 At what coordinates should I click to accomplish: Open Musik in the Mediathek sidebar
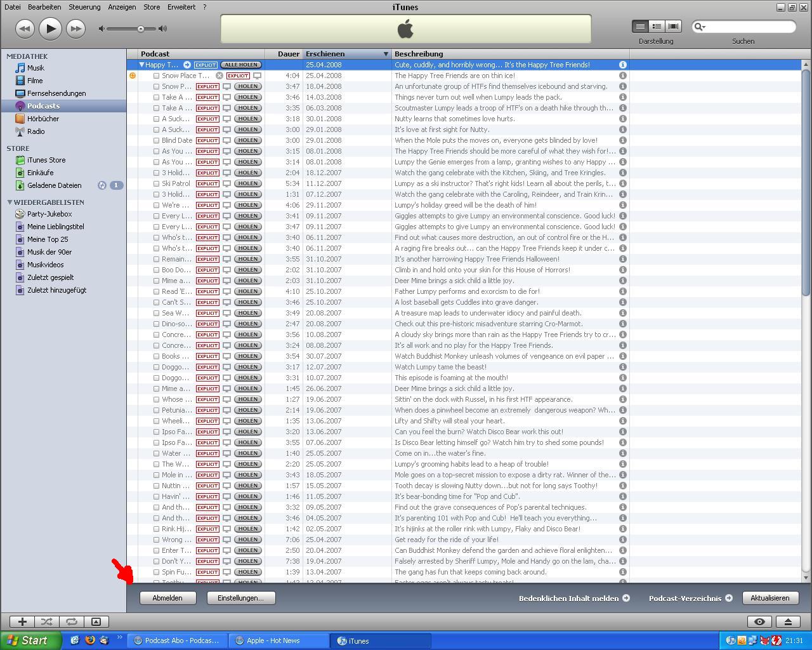(x=36, y=68)
